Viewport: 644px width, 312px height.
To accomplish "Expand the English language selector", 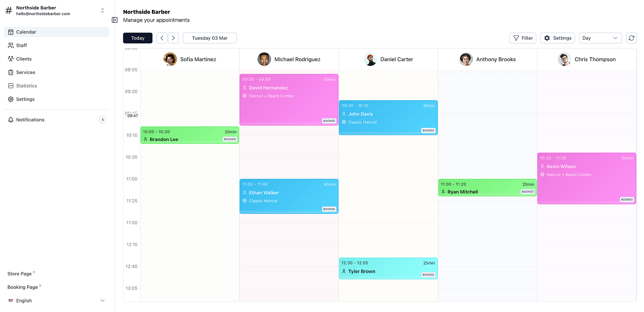I will pyautogui.click(x=102, y=300).
